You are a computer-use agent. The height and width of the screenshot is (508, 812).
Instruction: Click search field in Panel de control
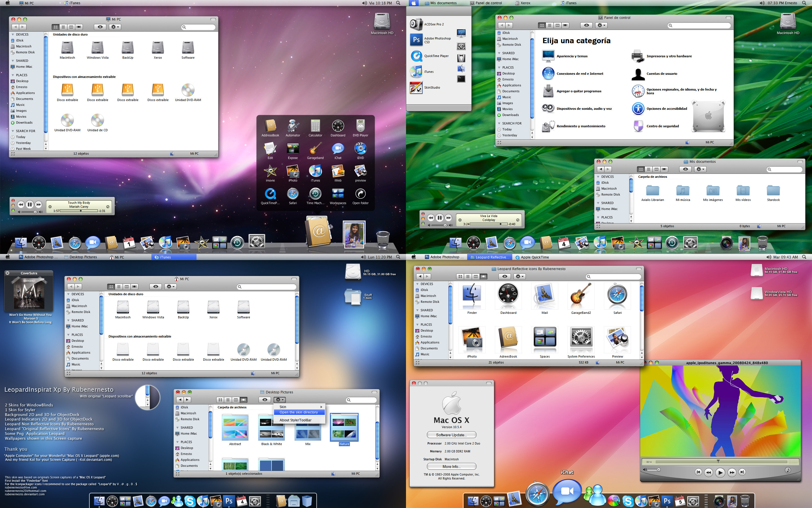(x=699, y=25)
